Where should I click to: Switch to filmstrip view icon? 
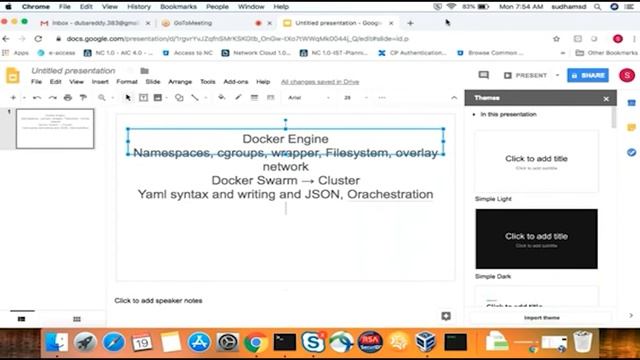(x=22, y=319)
